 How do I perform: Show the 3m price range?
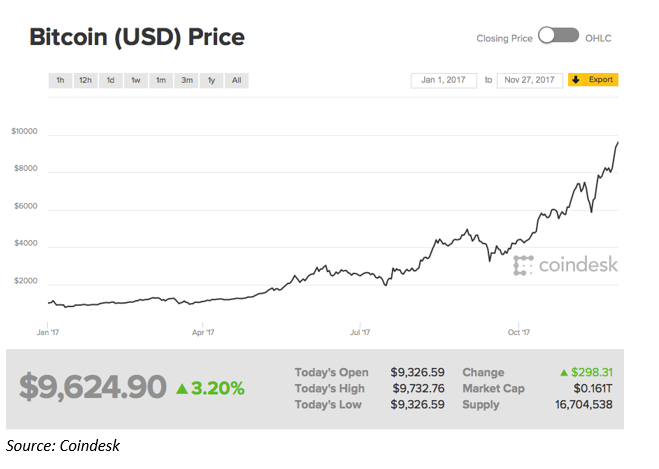(187, 80)
